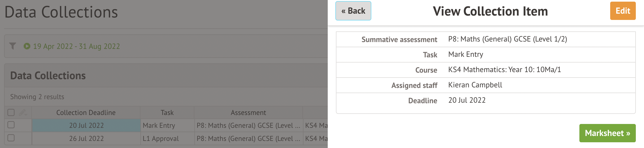
Task: Click the Back button
Action: [353, 11]
